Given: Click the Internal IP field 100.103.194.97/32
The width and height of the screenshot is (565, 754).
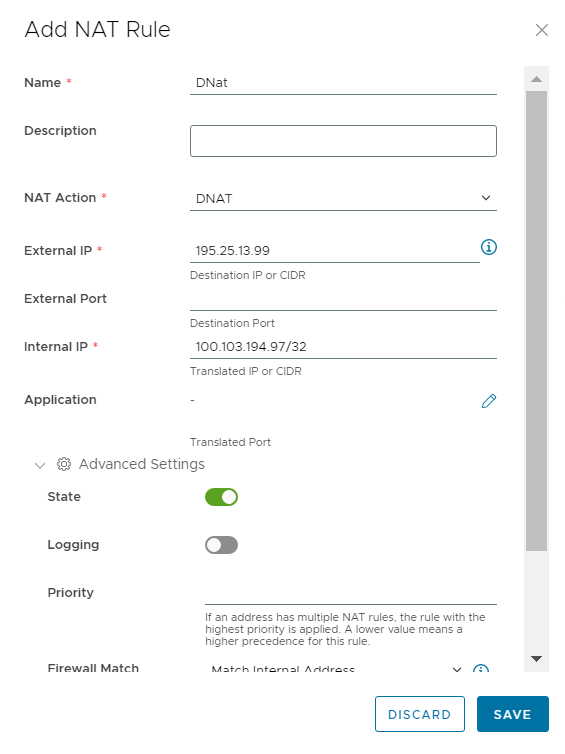Looking at the screenshot, I should [x=343, y=347].
